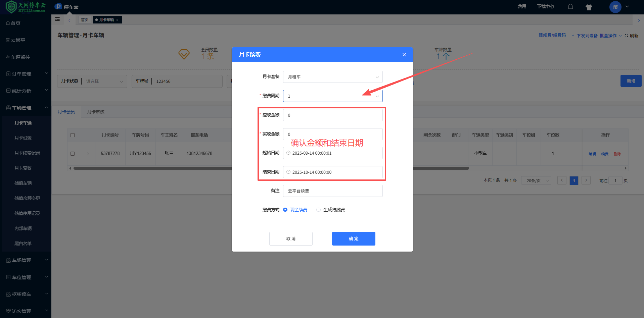Image resolution: width=644 pixels, height=318 pixels.
Task: Click the 续费/缴费码 QR icon
Action: tap(541, 35)
